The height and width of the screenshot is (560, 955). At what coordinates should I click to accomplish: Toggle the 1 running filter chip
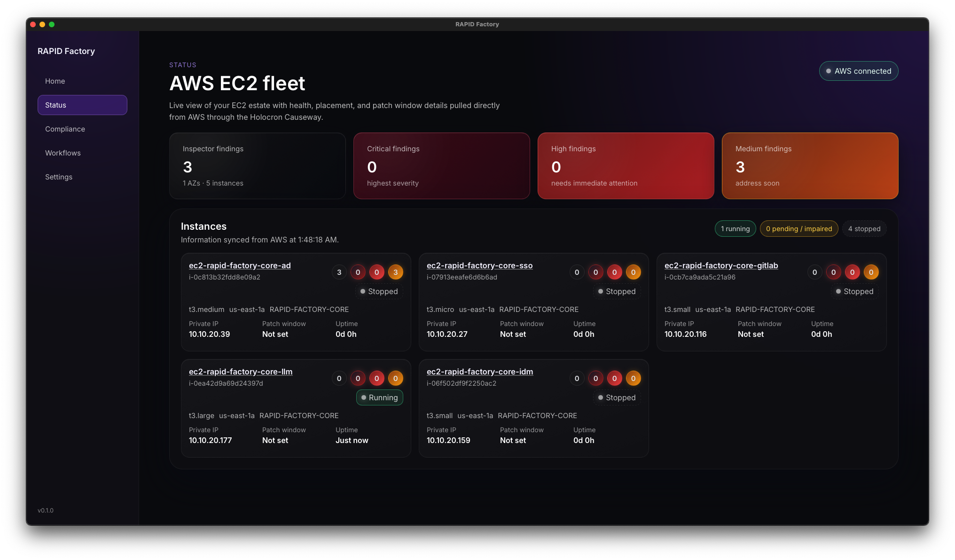(735, 229)
